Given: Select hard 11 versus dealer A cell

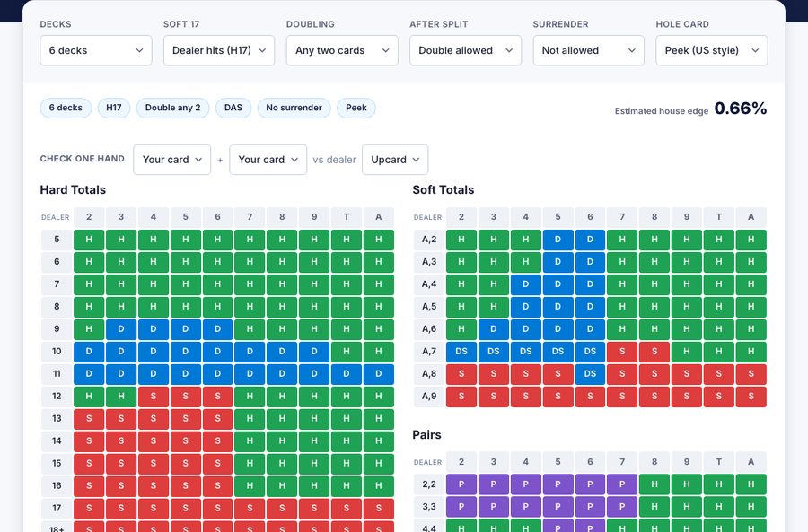Looking at the screenshot, I should click(x=379, y=374).
